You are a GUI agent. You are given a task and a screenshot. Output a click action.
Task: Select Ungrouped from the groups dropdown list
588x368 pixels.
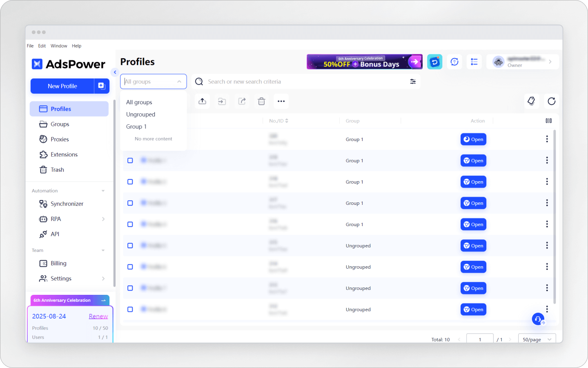(140, 114)
